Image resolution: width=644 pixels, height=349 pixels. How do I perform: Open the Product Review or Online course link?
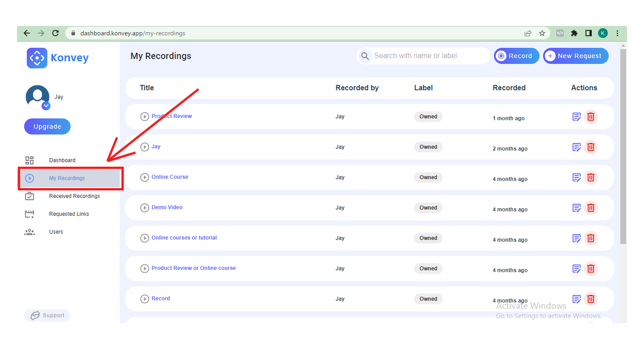pyautogui.click(x=193, y=268)
